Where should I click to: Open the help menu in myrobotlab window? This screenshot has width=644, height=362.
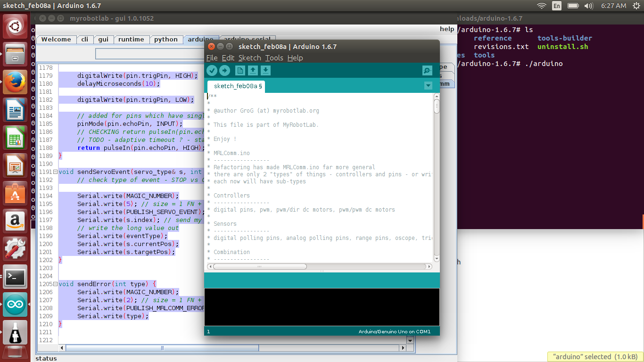447,29
